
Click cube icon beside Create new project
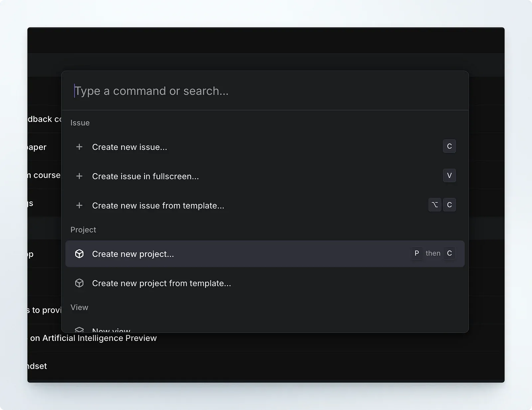pos(79,254)
